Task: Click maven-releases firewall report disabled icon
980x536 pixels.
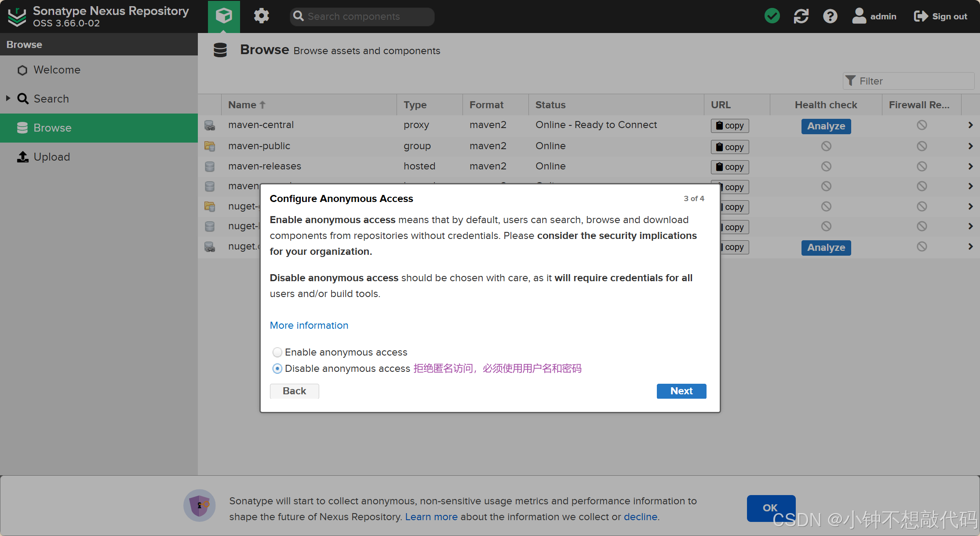Action: click(x=922, y=166)
